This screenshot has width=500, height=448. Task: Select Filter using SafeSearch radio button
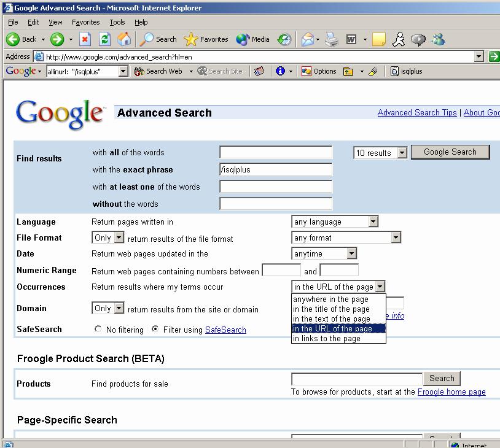155,329
